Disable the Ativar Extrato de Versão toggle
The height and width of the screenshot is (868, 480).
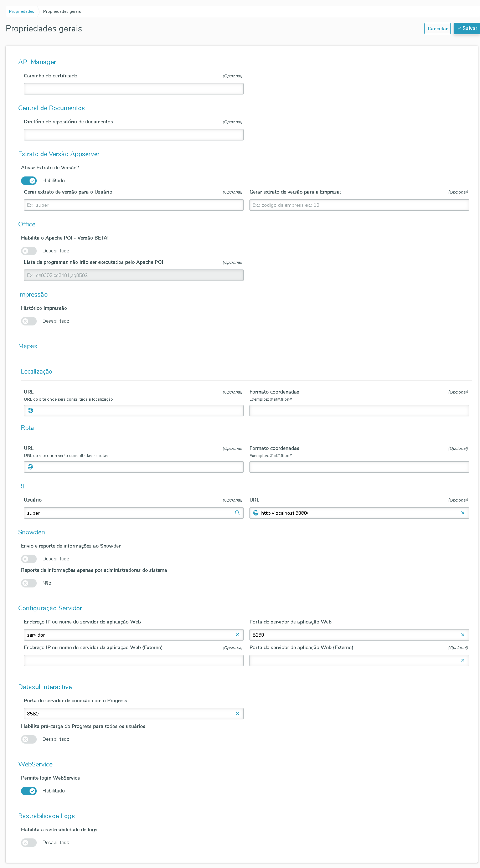click(29, 181)
